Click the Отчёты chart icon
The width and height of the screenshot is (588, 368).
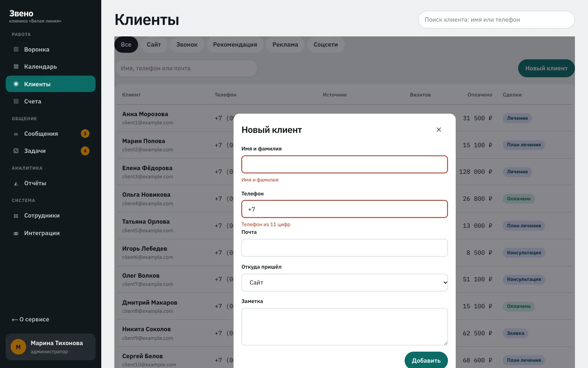[16, 183]
